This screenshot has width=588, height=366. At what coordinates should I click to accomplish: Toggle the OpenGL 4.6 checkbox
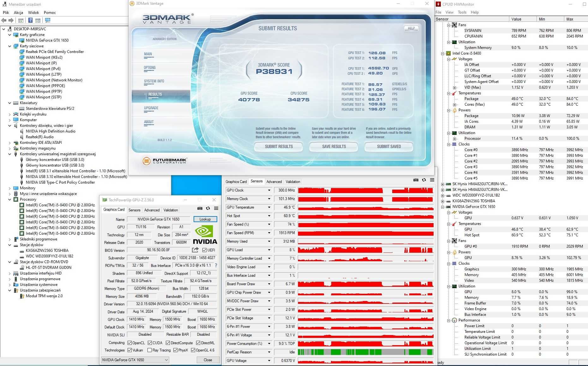(x=193, y=350)
